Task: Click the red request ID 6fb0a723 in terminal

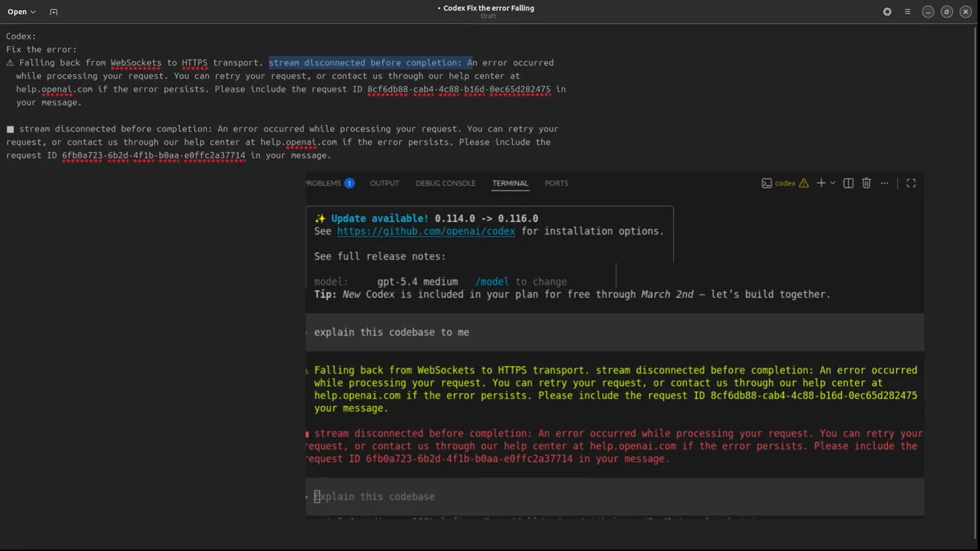Action: [x=469, y=459]
